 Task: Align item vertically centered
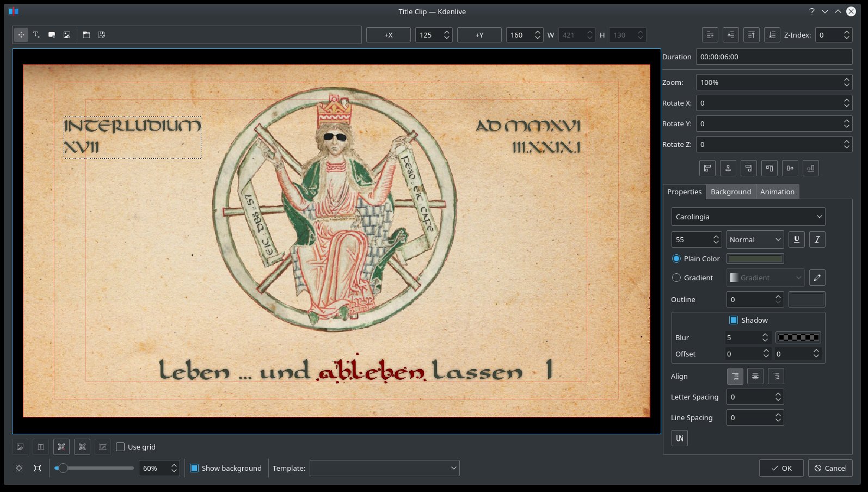coord(790,168)
